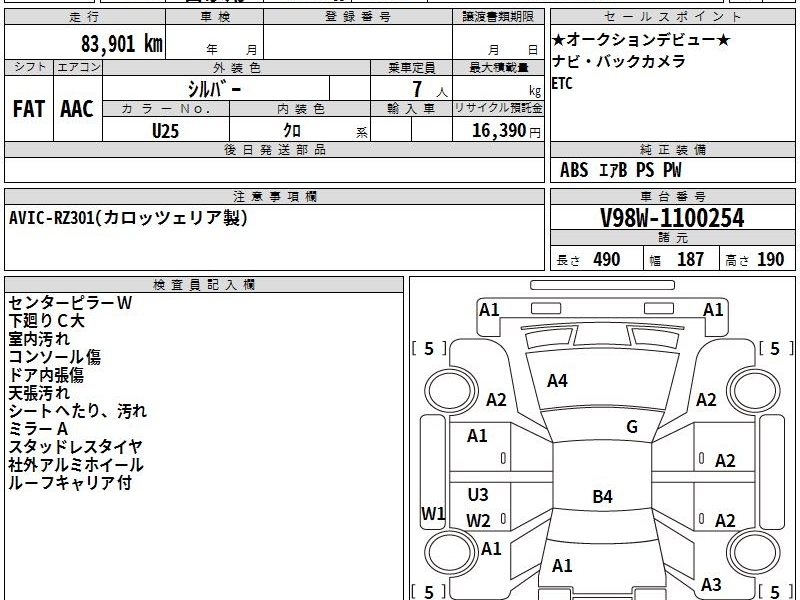Click the 車検 column header

(215, 17)
